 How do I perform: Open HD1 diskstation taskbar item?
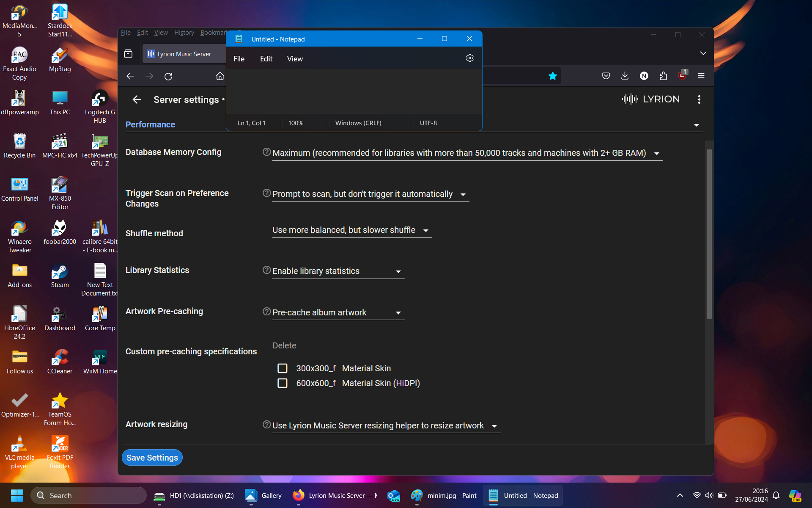194,495
